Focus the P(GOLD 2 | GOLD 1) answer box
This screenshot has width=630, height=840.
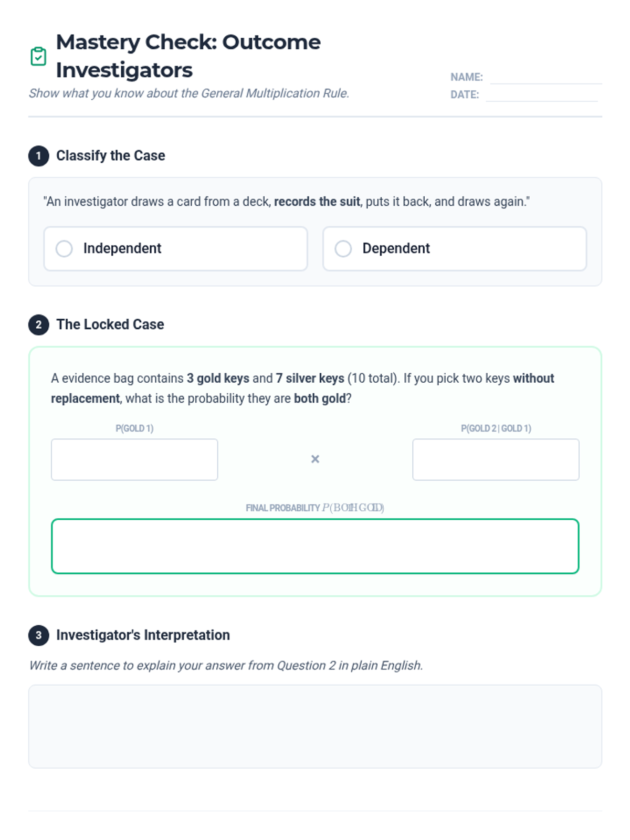click(x=496, y=459)
